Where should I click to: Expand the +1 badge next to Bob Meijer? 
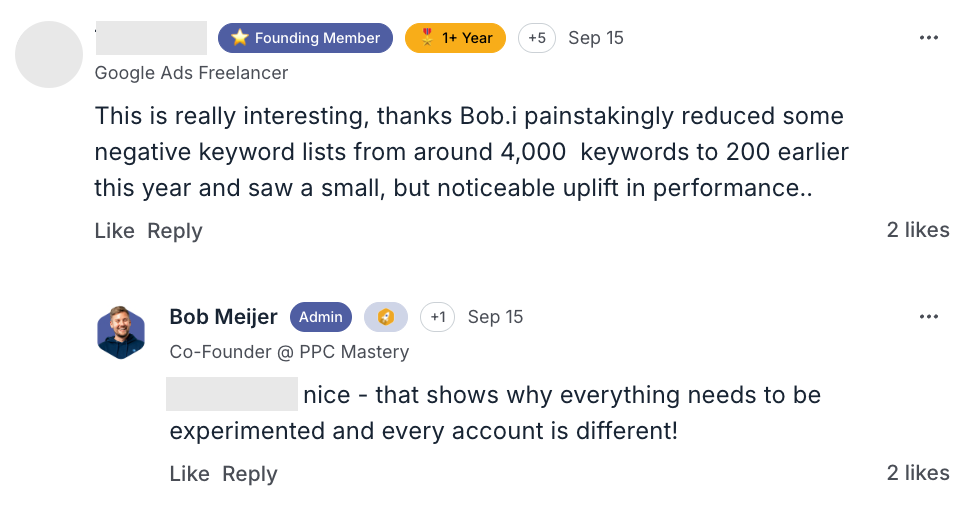(437, 317)
